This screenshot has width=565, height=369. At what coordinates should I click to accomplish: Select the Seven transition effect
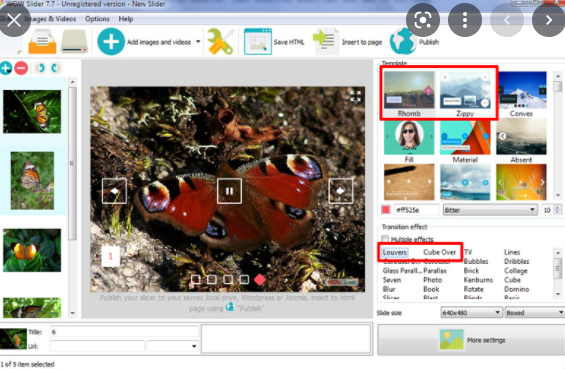[392, 280]
